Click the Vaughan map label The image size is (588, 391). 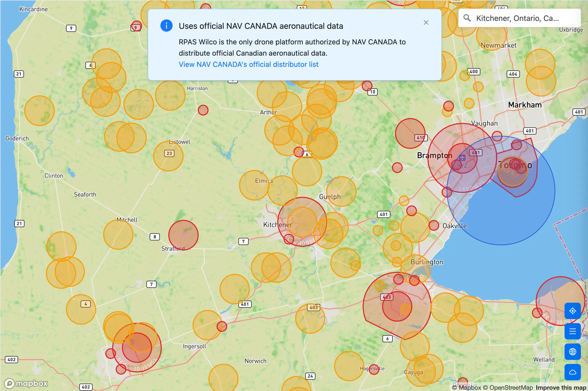(x=484, y=123)
